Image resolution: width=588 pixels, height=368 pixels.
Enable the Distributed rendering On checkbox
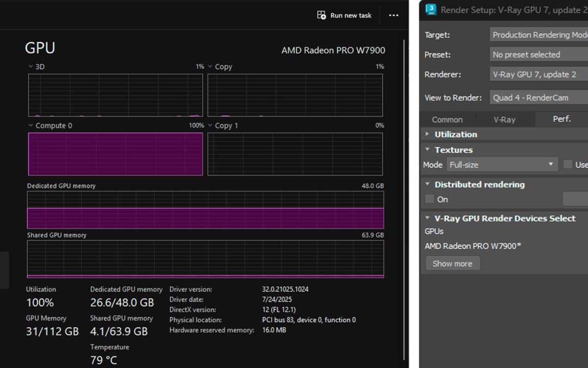[x=430, y=199]
